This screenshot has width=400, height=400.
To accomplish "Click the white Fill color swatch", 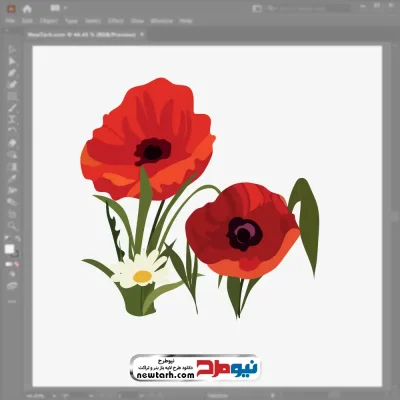I will click(9, 249).
